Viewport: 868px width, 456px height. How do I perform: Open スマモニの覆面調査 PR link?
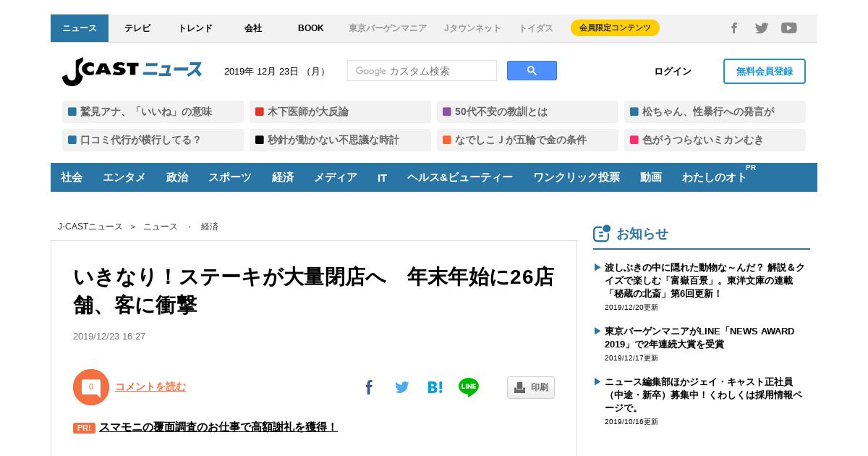[x=218, y=427]
